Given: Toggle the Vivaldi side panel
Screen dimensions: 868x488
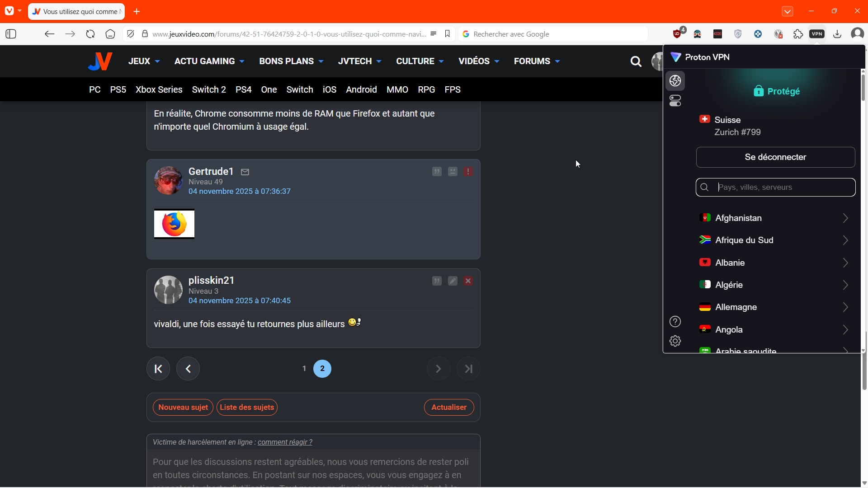Looking at the screenshot, I should pos(11,34).
